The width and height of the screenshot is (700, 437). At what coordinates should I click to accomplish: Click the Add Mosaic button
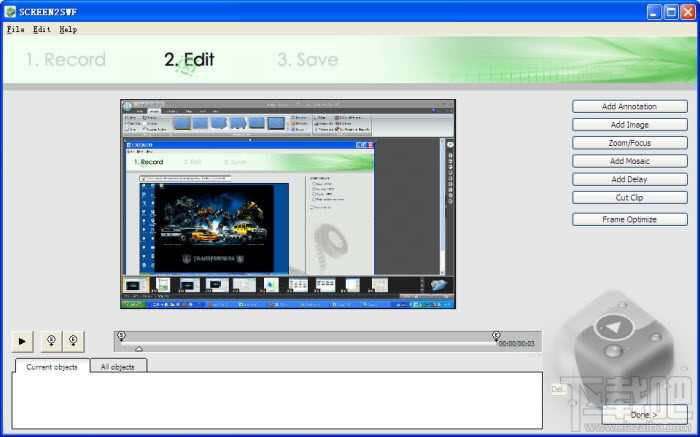[629, 161]
